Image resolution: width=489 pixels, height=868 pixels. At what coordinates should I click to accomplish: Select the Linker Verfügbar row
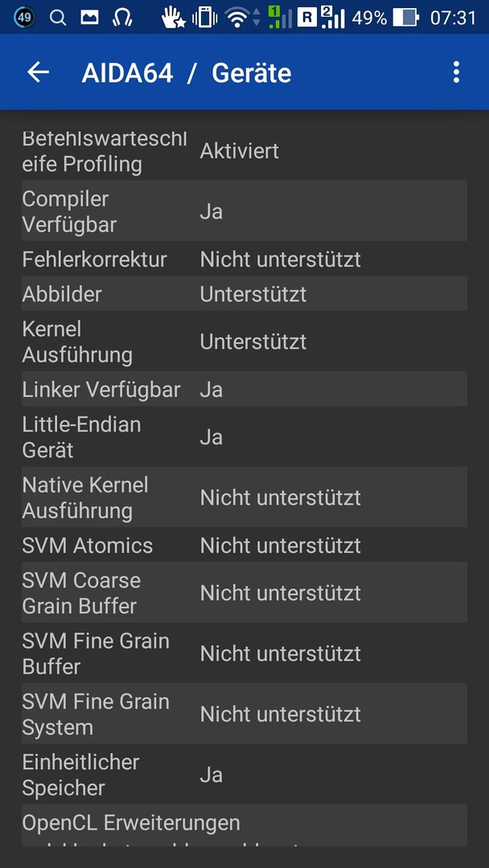(244, 389)
